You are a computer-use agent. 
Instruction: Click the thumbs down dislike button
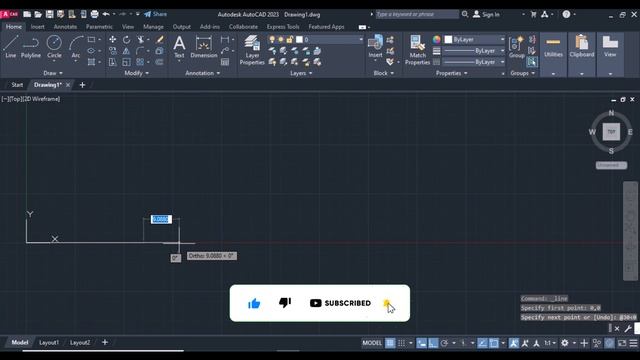click(x=285, y=302)
